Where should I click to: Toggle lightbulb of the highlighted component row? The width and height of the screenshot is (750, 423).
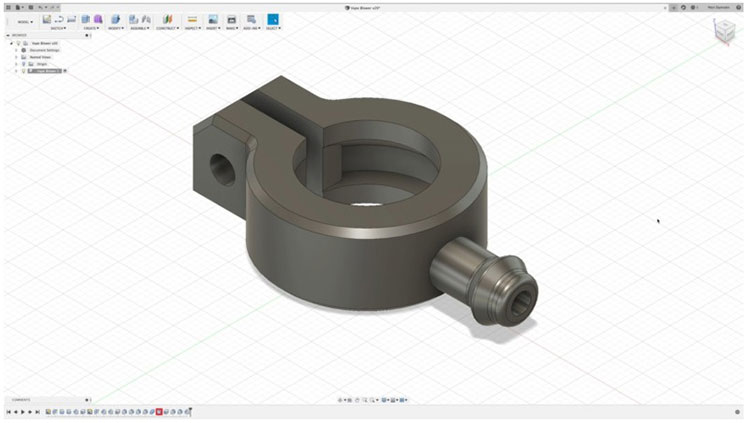click(23, 71)
